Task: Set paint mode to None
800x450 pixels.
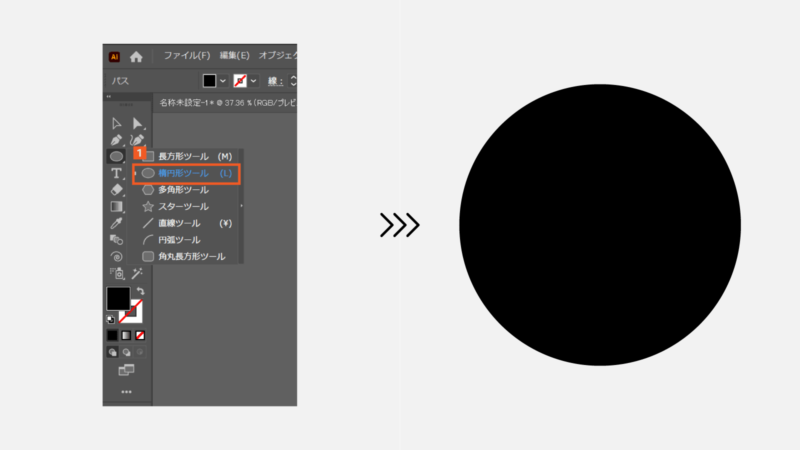Action: 140,335
